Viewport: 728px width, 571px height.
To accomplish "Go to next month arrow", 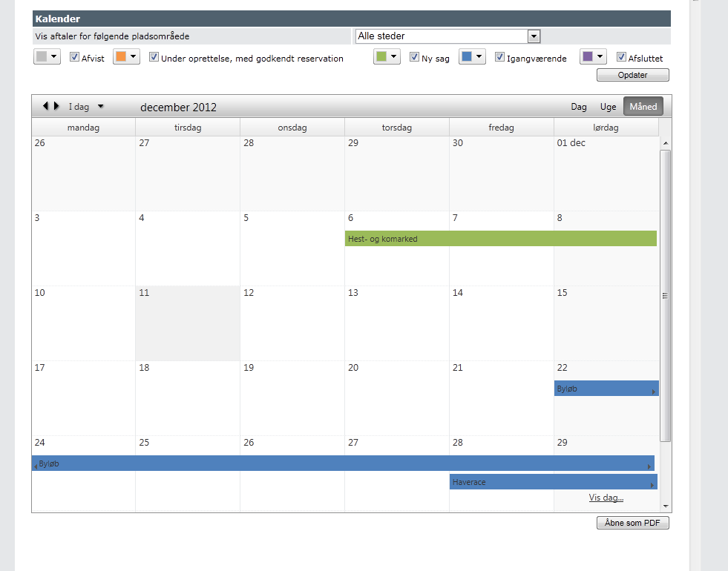I will tap(56, 106).
